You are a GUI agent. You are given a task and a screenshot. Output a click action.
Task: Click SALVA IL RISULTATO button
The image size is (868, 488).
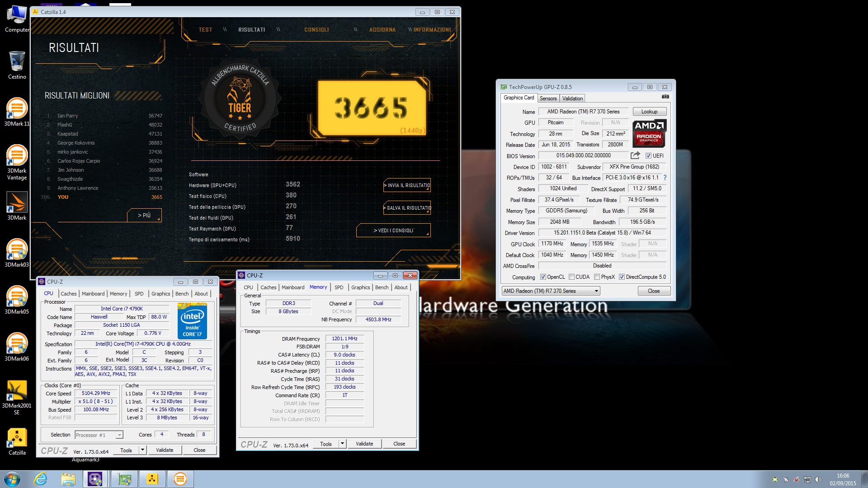[407, 208]
